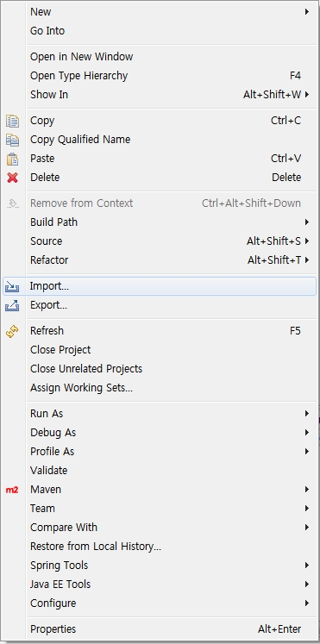Expand the Configure submenu arrow

click(x=307, y=603)
